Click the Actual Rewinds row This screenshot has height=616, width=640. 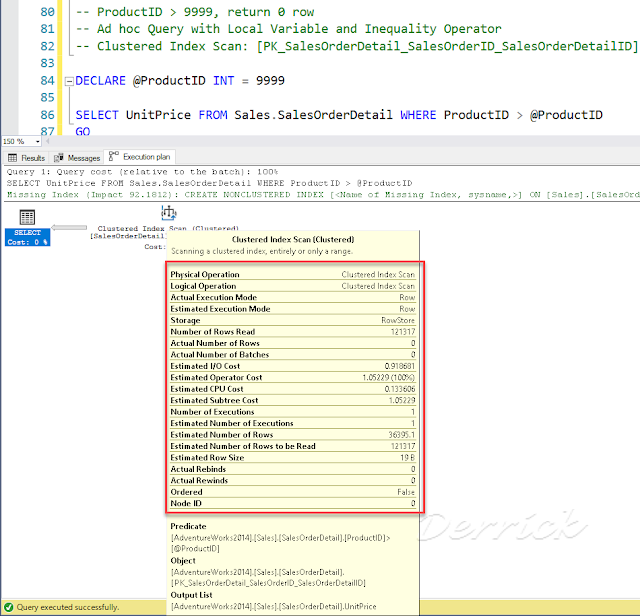coord(292,480)
